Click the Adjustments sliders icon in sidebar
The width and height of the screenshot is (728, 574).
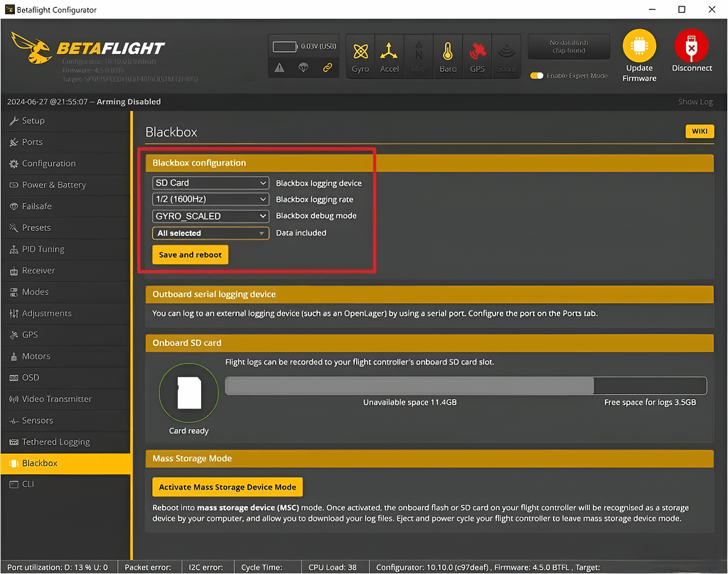pos(14,313)
